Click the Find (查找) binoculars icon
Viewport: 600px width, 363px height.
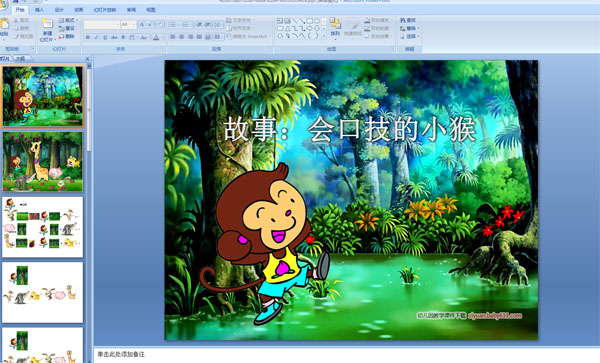[x=403, y=20]
